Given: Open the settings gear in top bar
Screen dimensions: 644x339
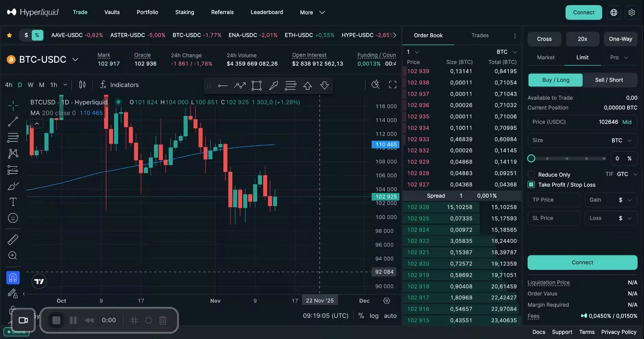Looking at the screenshot, I should [632, 13].
